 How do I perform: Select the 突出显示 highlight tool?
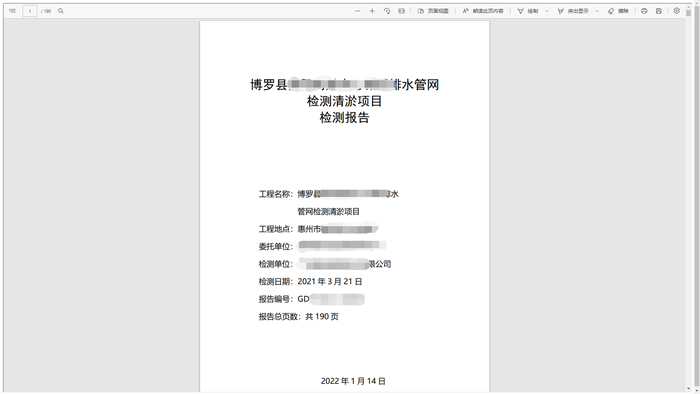click(573, 11)
